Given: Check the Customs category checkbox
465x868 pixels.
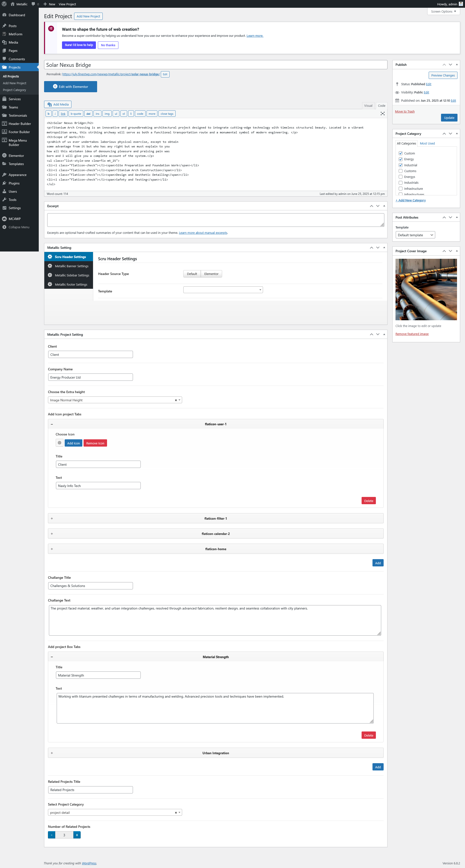Looking at the screenshot, I should [401, 171].
